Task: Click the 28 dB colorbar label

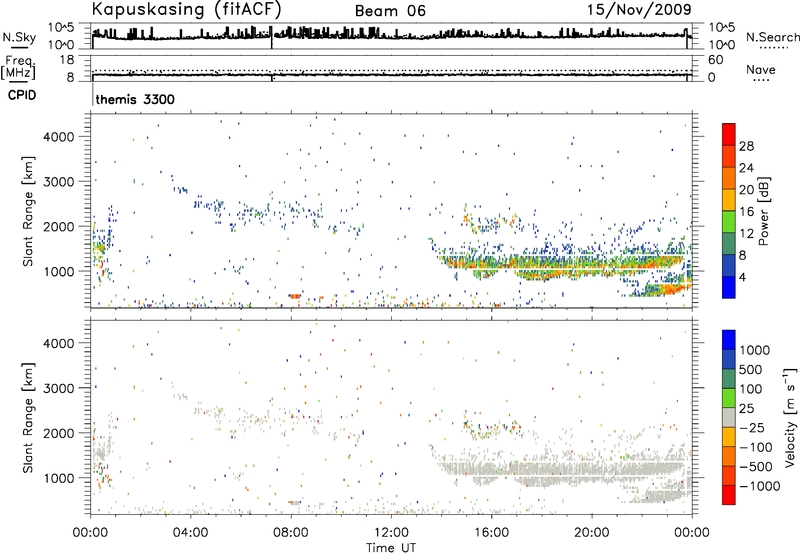Action: pyautogui.click(x=746, y=146)
